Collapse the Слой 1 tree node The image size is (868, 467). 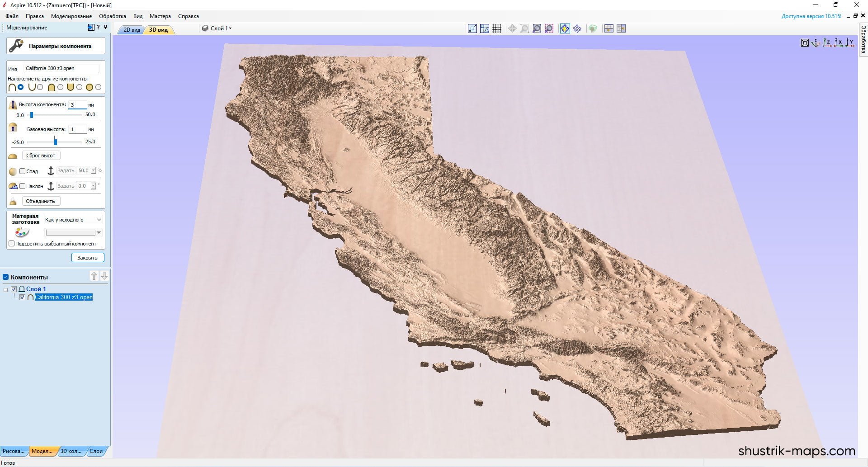pyautogui.click(x=6, y=289)
